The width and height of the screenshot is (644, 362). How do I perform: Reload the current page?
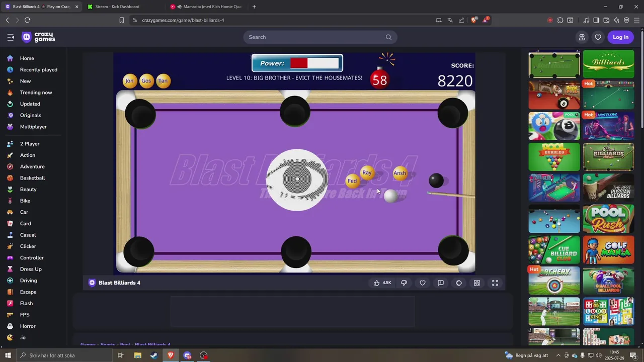tap(27, 20)
